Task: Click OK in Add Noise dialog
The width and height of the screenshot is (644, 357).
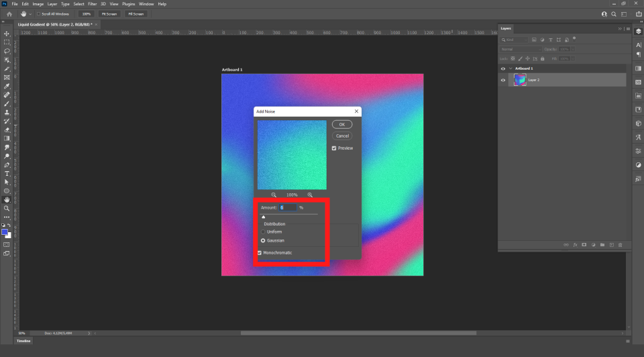Action: tap(341, 124)
